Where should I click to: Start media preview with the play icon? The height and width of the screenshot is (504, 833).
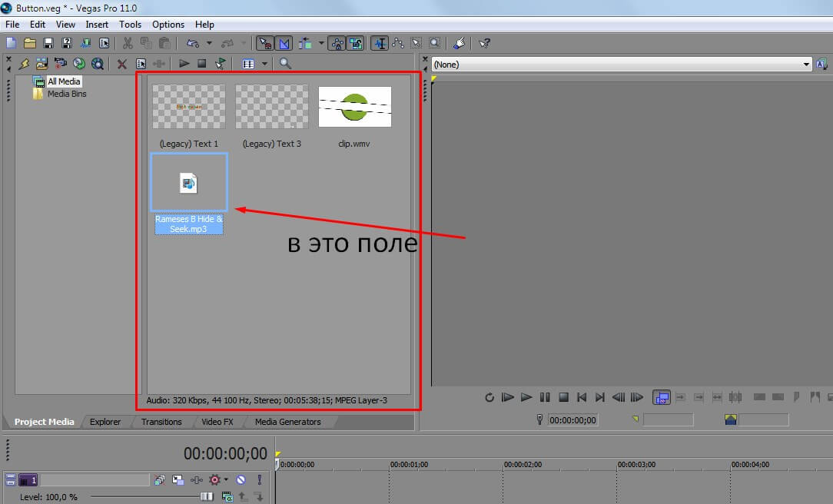coord(184,63)
